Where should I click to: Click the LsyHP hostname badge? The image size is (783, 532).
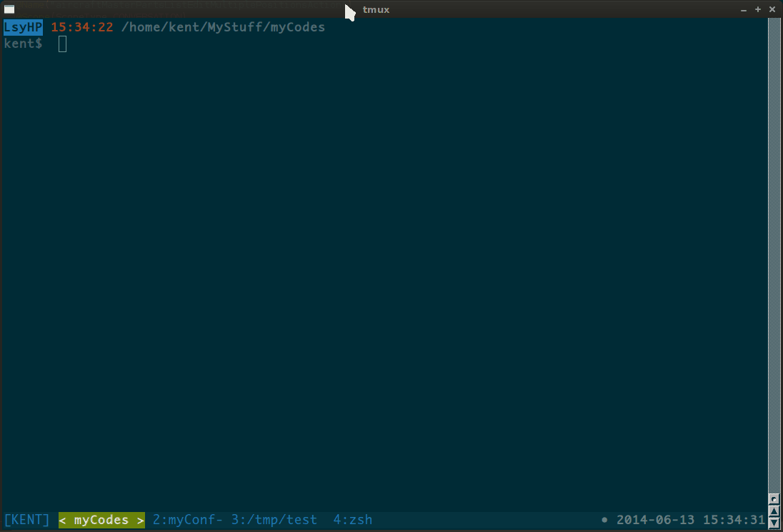point(24,27)
